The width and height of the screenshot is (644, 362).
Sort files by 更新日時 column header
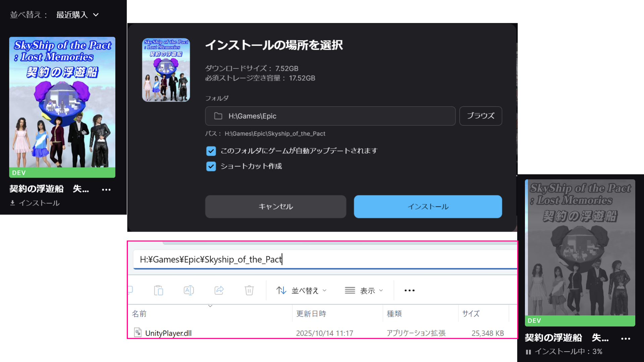click(x=311, y=314)
